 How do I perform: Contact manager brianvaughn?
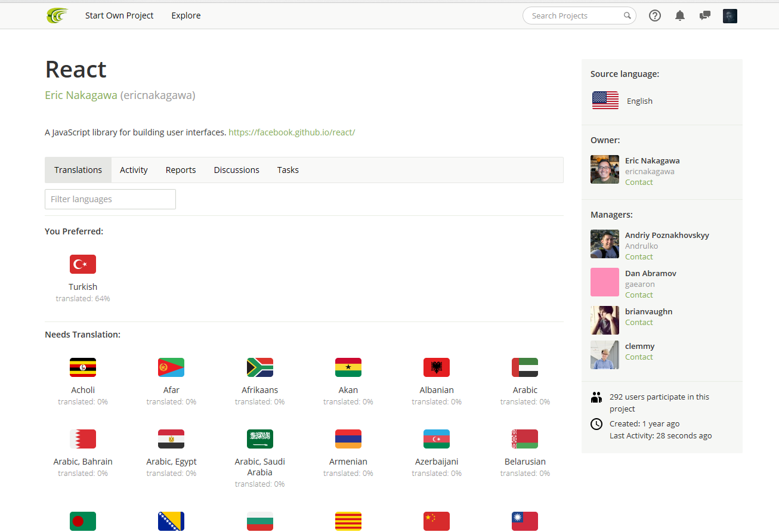(x=639, y=323)
